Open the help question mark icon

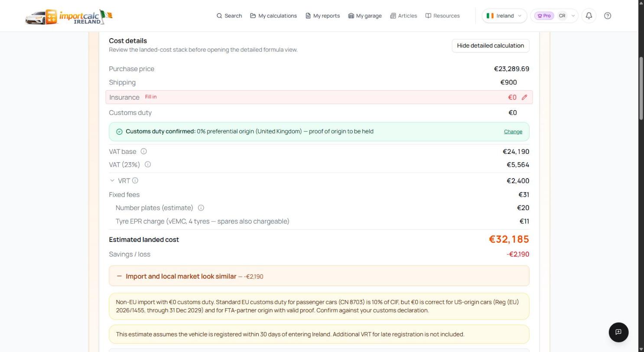pos(608,16)
